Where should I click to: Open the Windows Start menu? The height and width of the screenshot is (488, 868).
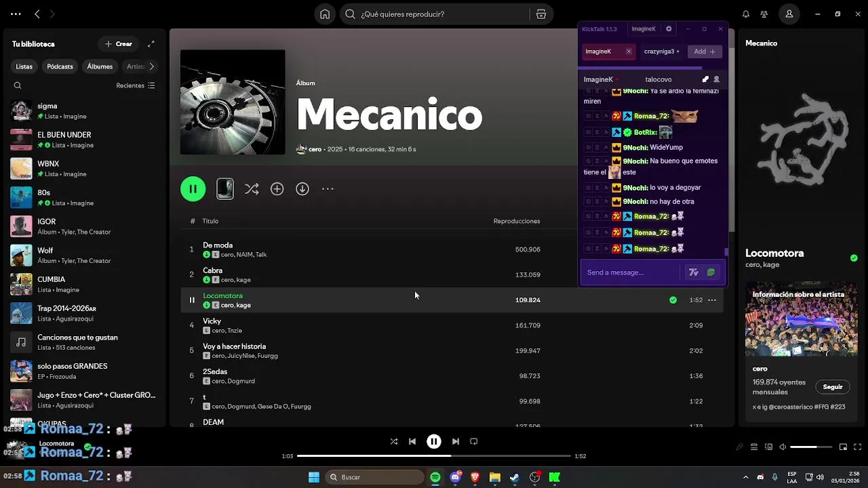[314, 477]
